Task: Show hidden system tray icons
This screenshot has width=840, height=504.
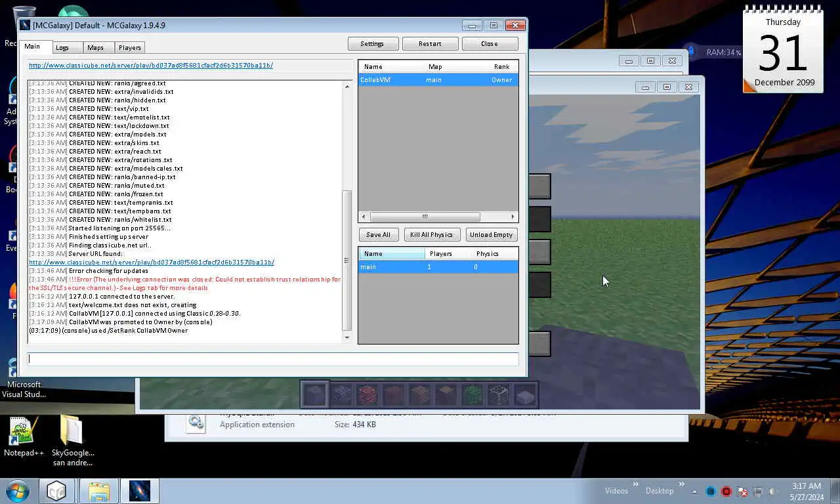Action: [x=695, y=491]
